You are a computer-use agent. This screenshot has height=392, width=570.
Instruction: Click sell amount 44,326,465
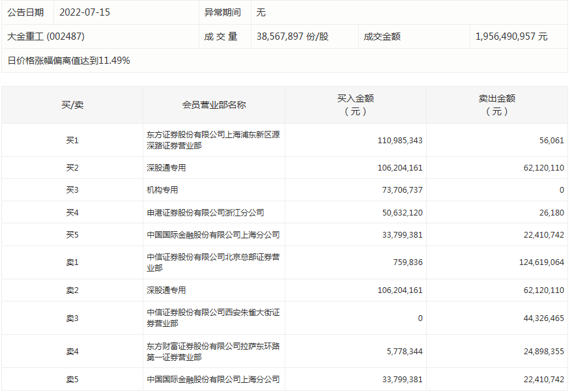544,318
